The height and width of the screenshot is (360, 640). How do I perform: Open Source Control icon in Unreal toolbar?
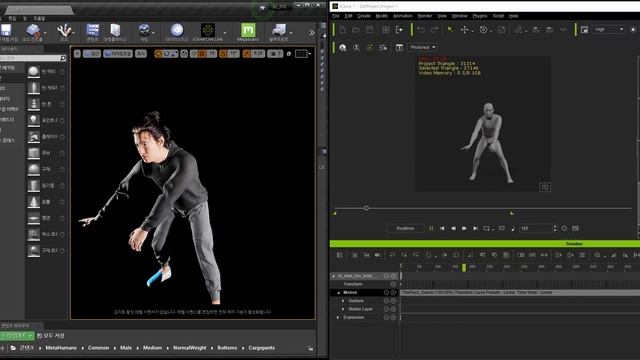pyautogui.click(x=33, y=31)
